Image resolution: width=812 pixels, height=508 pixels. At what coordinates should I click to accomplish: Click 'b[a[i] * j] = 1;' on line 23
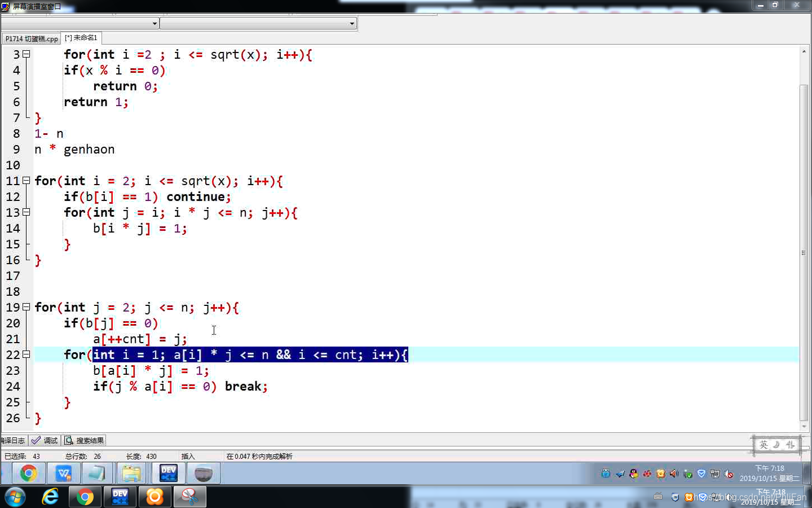coord(151,370)
